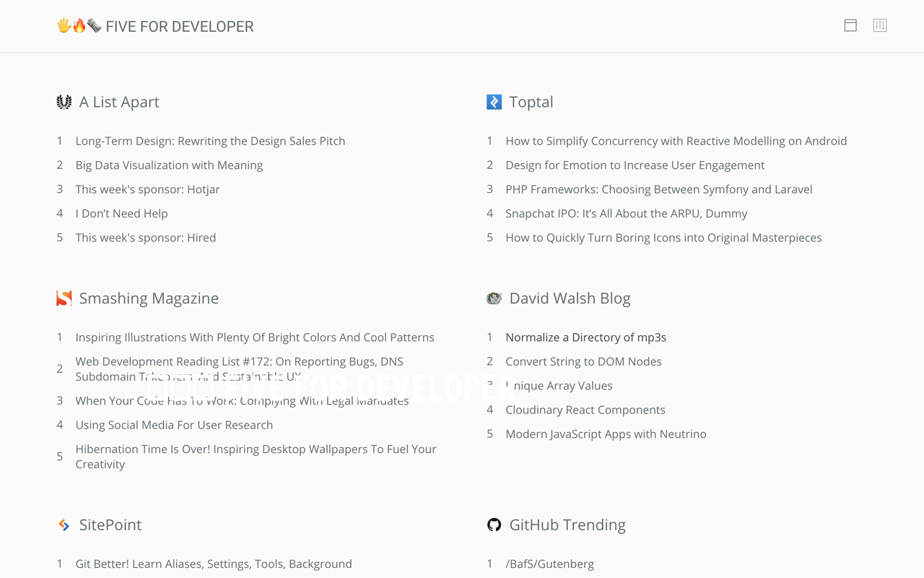This screenshot has height=578, width=924.
Task: Open "Convert String to DOM Nodes"
Action: [x=583, y=361]
